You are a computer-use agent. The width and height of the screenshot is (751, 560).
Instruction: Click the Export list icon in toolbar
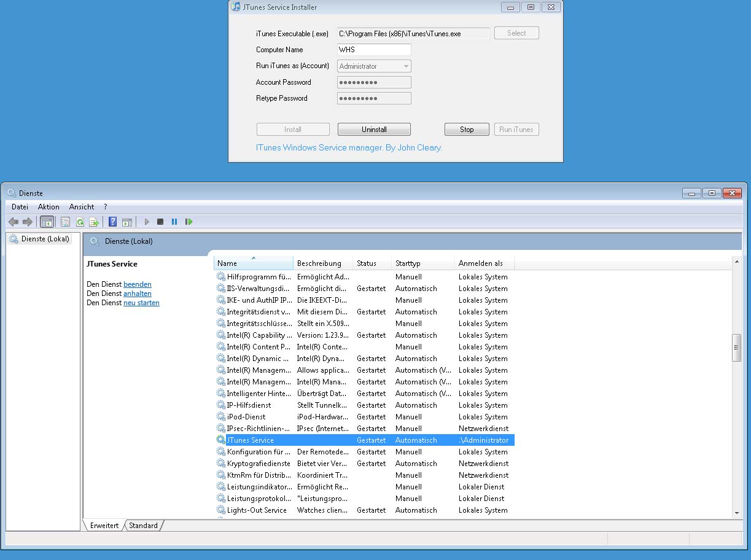[94, 222]
